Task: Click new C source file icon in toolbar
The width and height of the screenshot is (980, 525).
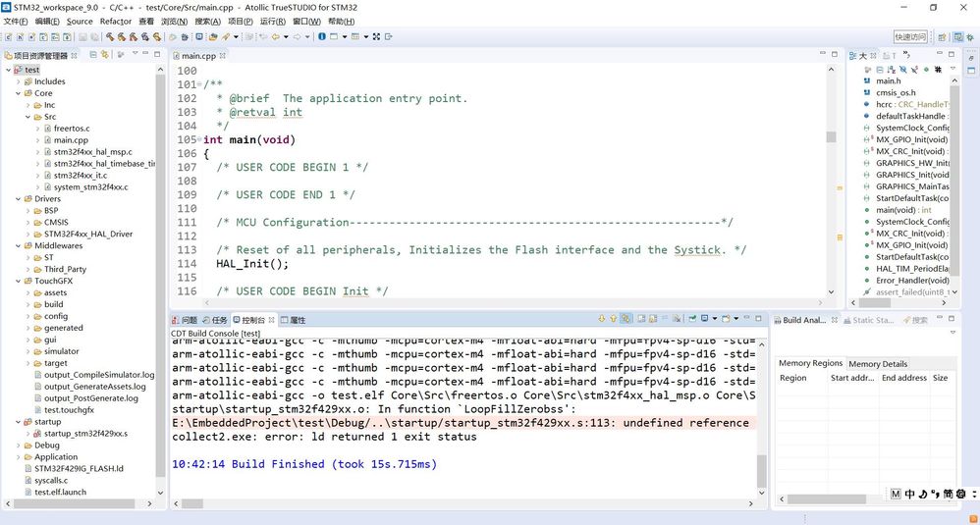Action: (8, 37)
